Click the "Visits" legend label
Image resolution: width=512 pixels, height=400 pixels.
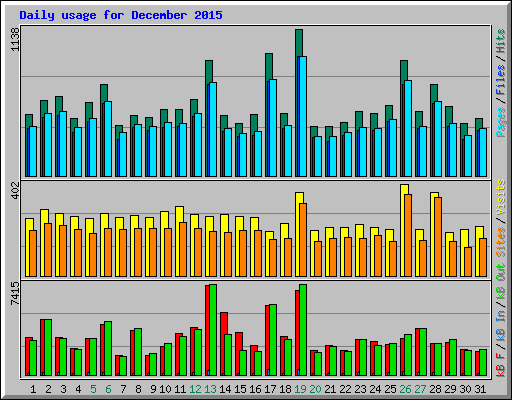[x=501, y=197]
